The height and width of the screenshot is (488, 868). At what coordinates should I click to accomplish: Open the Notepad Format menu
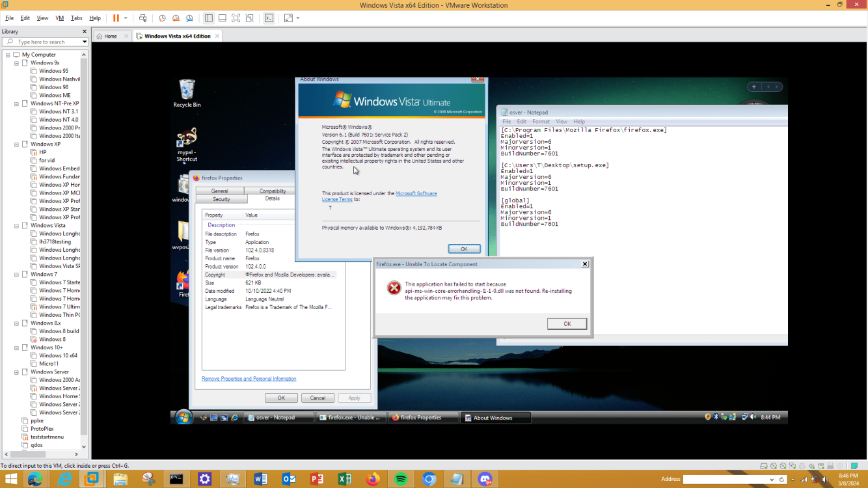[x=541, y=122]
